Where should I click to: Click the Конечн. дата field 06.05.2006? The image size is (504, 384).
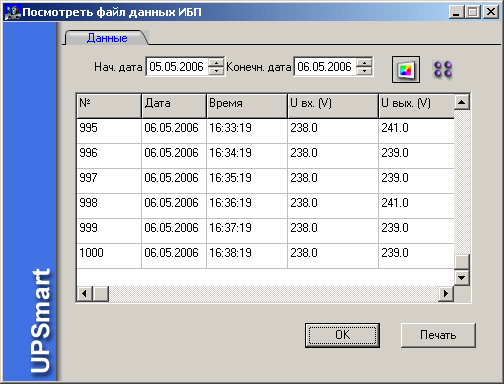tap(325, 67)
